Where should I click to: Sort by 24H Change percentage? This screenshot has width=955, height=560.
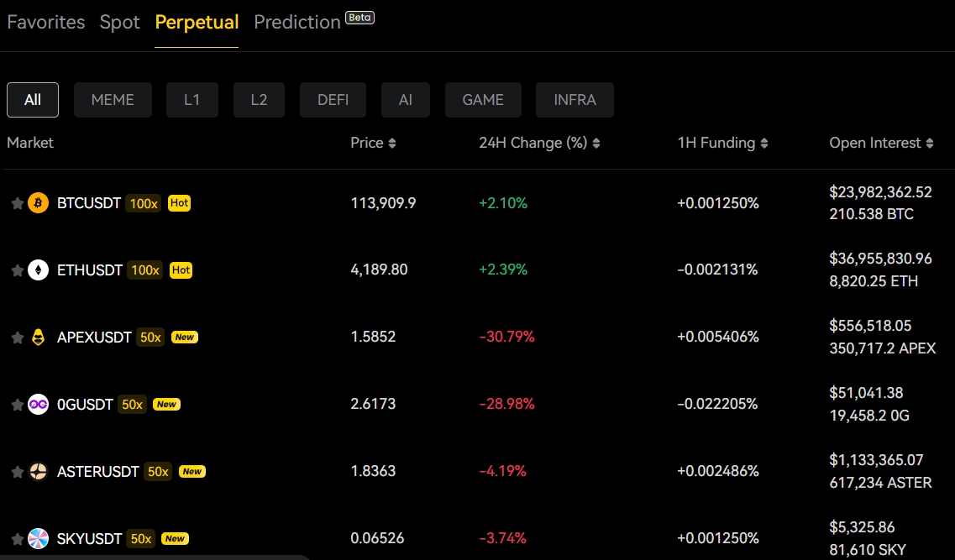(540, 143)
